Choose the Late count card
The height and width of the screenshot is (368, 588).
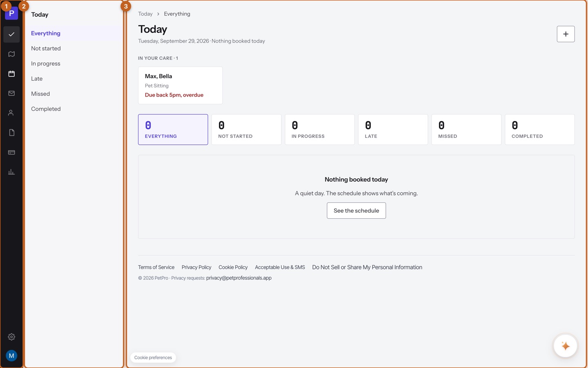click(x=393, y=130)
